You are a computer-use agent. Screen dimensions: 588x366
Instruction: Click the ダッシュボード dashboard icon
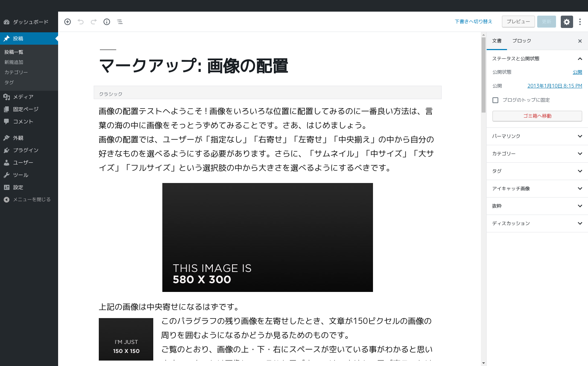(x=7, y=22)
